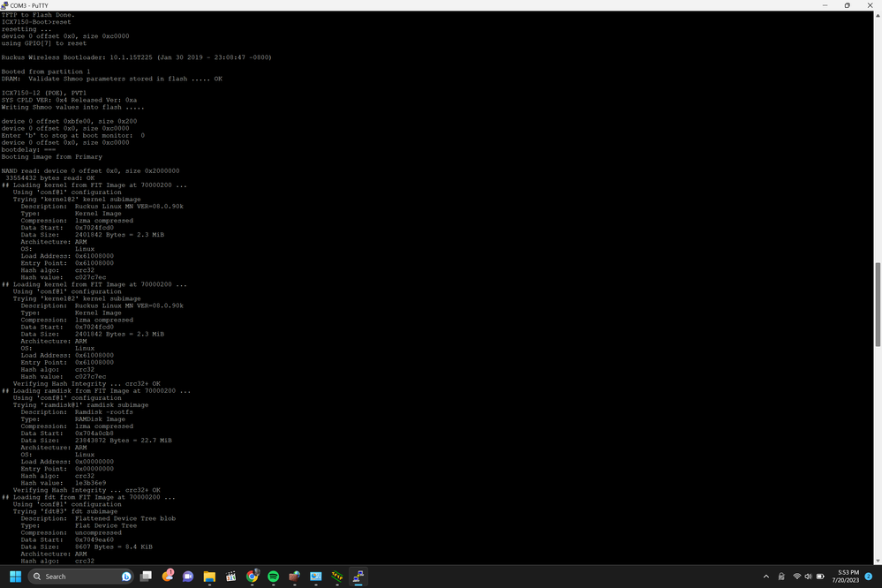The height and width of the screenshot is (588, 882).
Task: Open the notification badge showing 2
Action: pos(869,577)
